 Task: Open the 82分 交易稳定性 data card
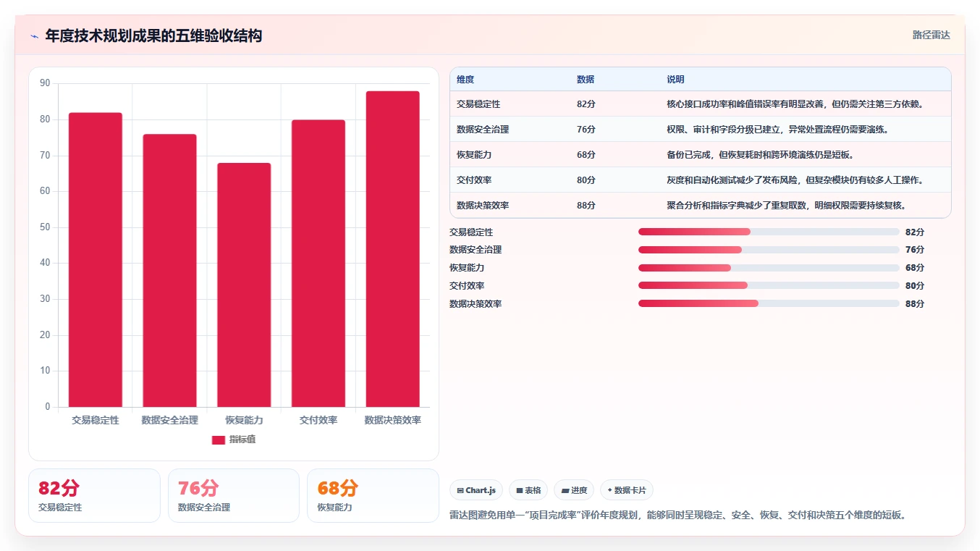pyautogui.click(x=94, y=495)
